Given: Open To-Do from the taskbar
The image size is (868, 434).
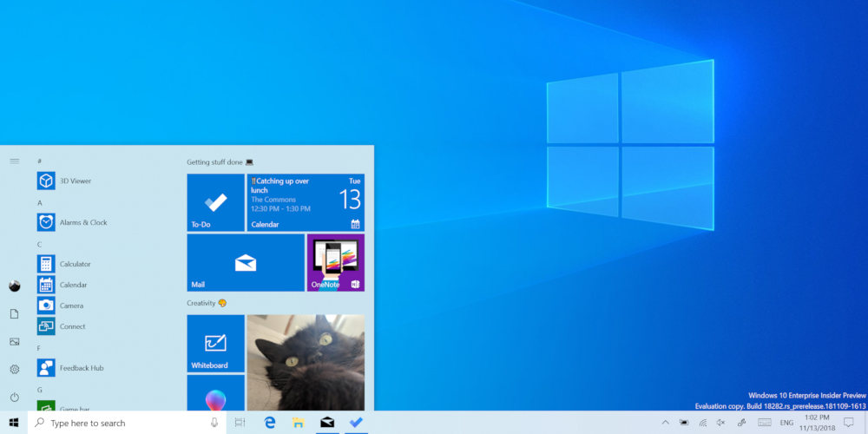Looking at the screenshot, I should click(356, 423).
